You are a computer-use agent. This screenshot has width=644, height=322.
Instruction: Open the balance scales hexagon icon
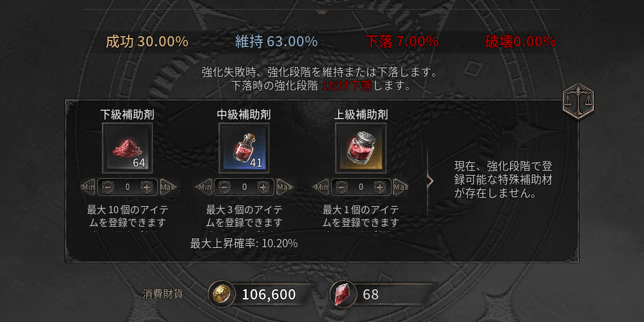coord(578,102)
